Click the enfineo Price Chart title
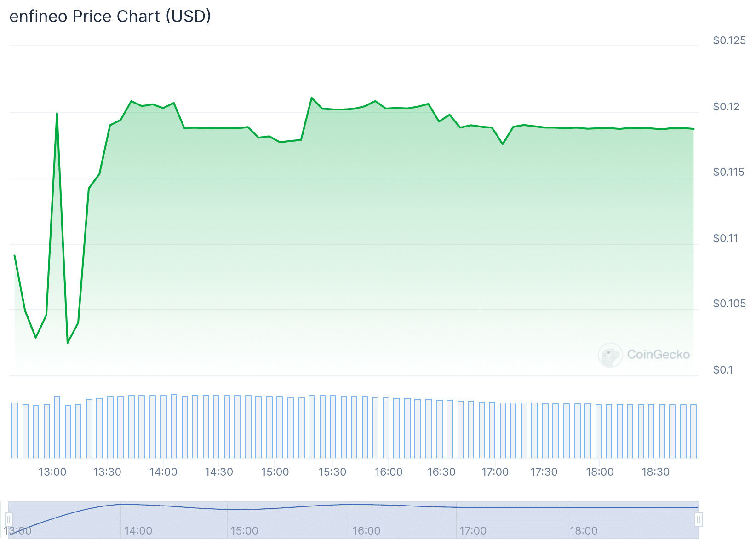 110,17
